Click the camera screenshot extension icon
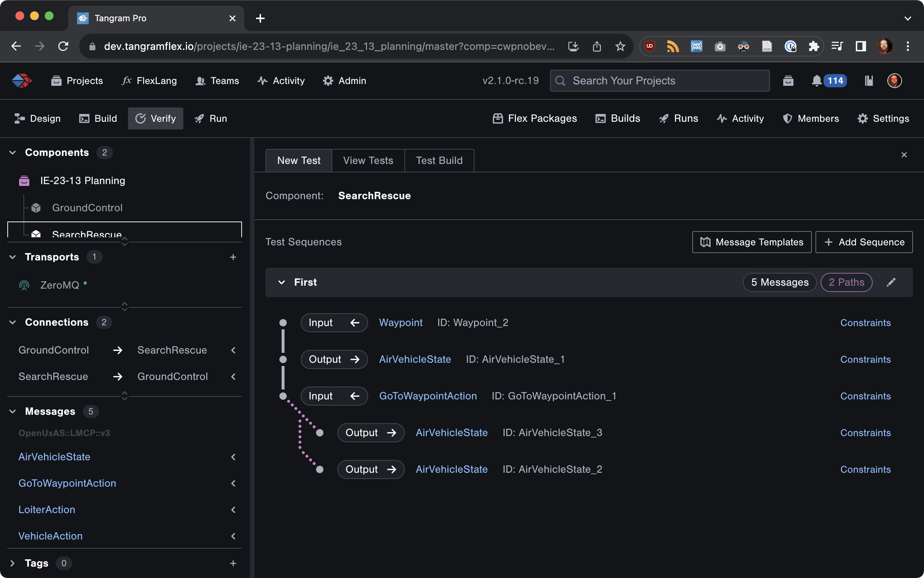924x578 pixels. (720, 46)
